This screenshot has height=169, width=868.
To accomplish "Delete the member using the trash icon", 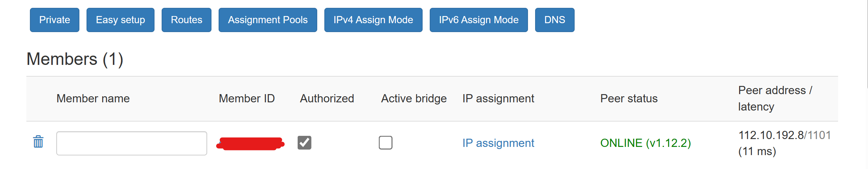I will [38, 142].
